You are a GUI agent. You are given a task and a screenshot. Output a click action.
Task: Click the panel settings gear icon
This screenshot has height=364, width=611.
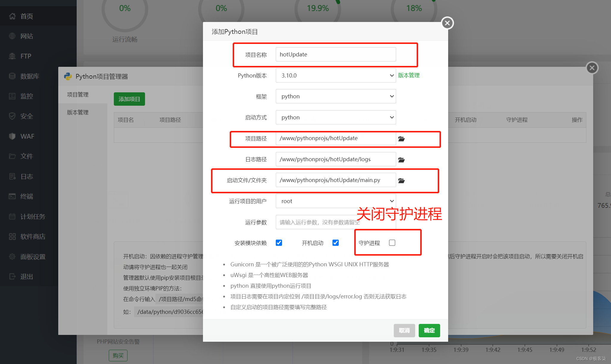[12, 257]
